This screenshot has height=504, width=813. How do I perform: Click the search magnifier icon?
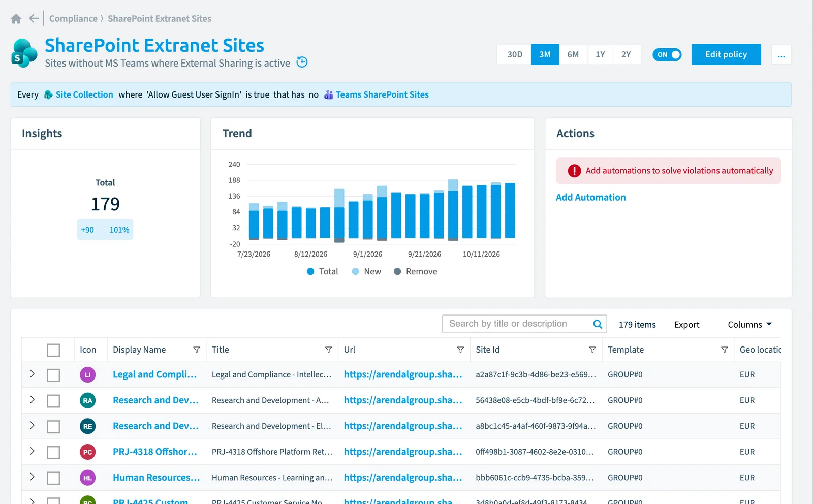coord(598,324)
